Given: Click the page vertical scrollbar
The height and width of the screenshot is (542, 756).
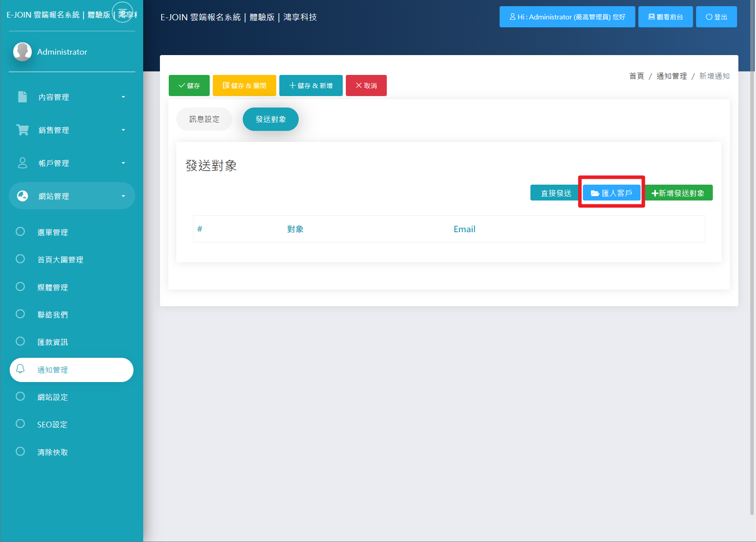Looking at the screenshot, I should pyautogui.click(x=752, y=264).
